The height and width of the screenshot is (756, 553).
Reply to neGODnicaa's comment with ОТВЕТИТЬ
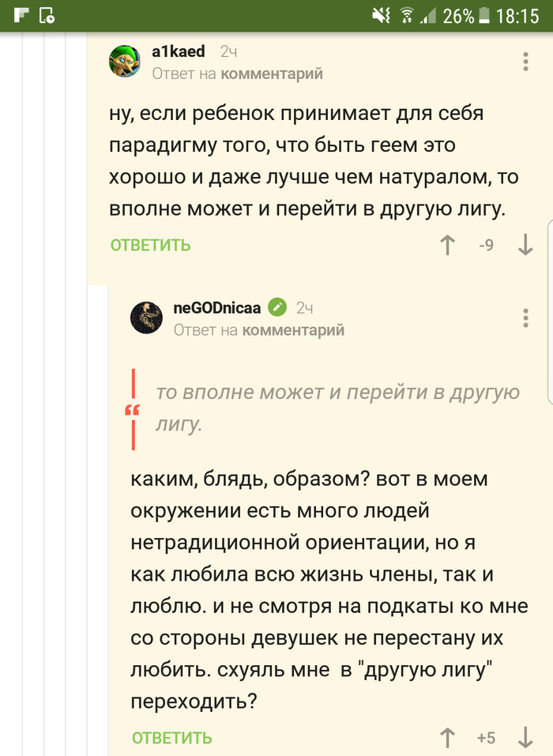coord(171,738)
